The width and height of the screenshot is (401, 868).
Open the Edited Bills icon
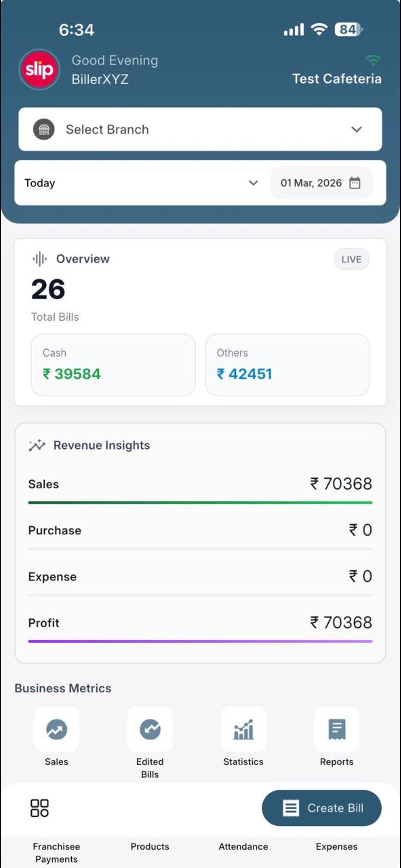150,729
